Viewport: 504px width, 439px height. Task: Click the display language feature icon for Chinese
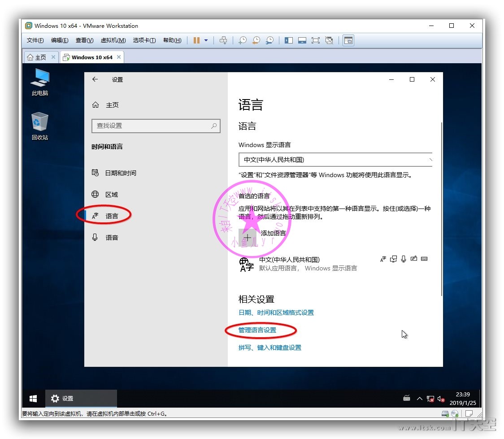coord(383,259)
